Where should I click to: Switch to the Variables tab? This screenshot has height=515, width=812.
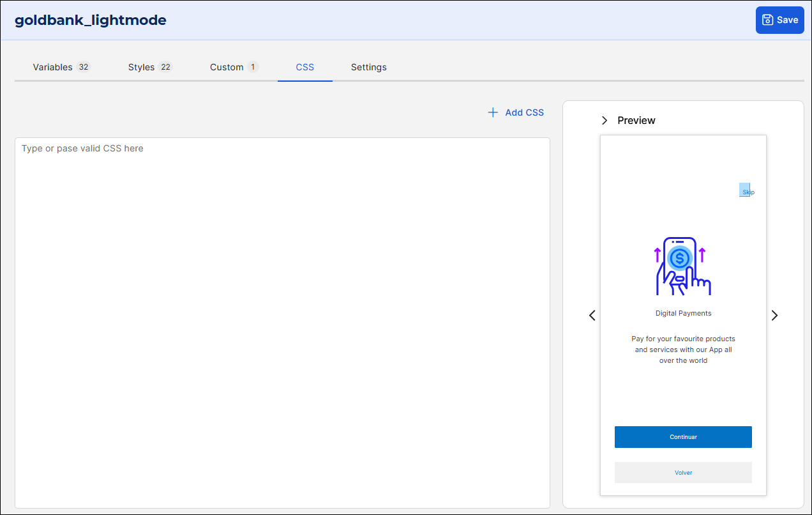[x=54, y=66]
